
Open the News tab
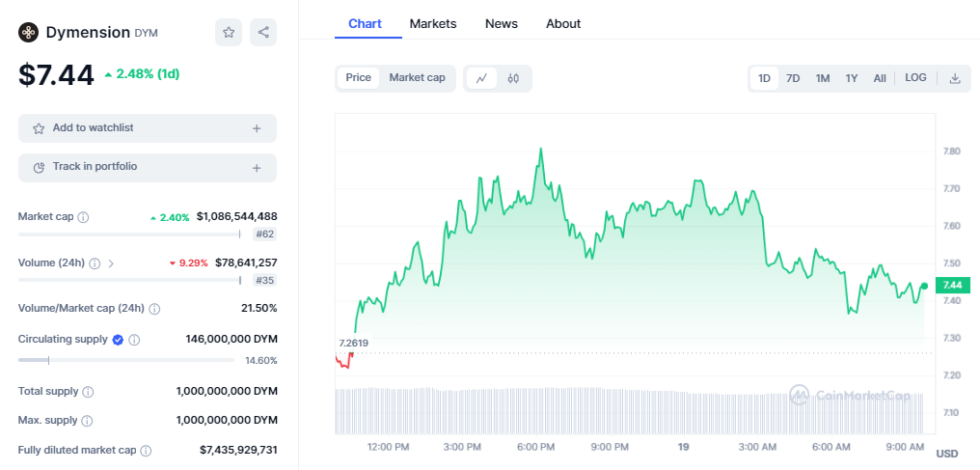[502, 24]
